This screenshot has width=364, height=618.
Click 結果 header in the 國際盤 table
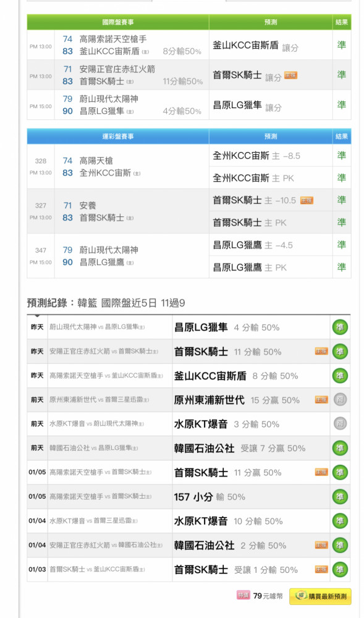(342, 22)
